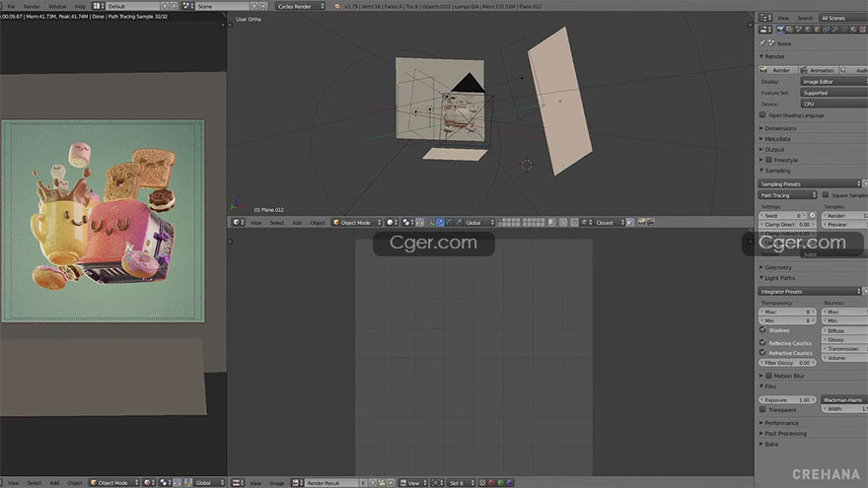
Task: Open Material properties tab icon
Action: [853, 30]
